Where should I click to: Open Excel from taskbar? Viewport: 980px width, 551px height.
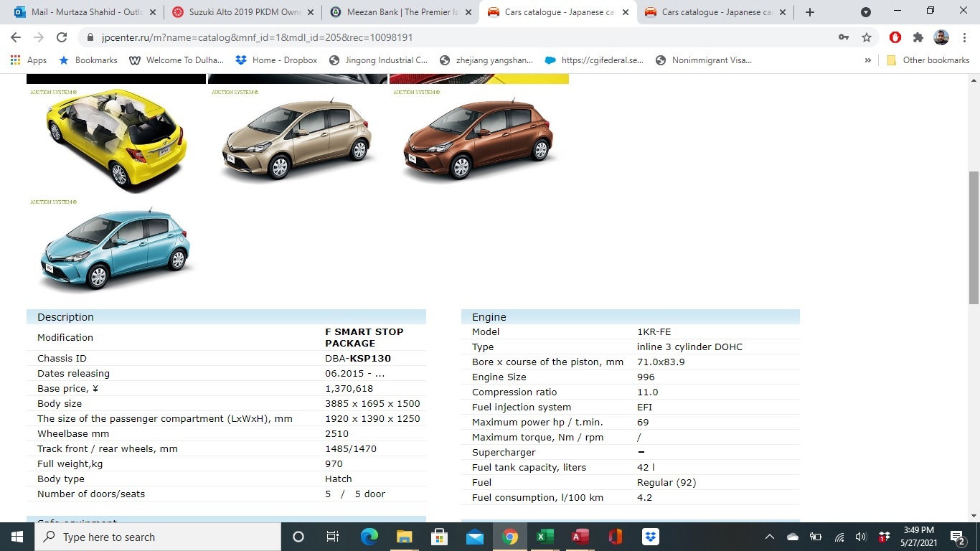pos(545,537)
